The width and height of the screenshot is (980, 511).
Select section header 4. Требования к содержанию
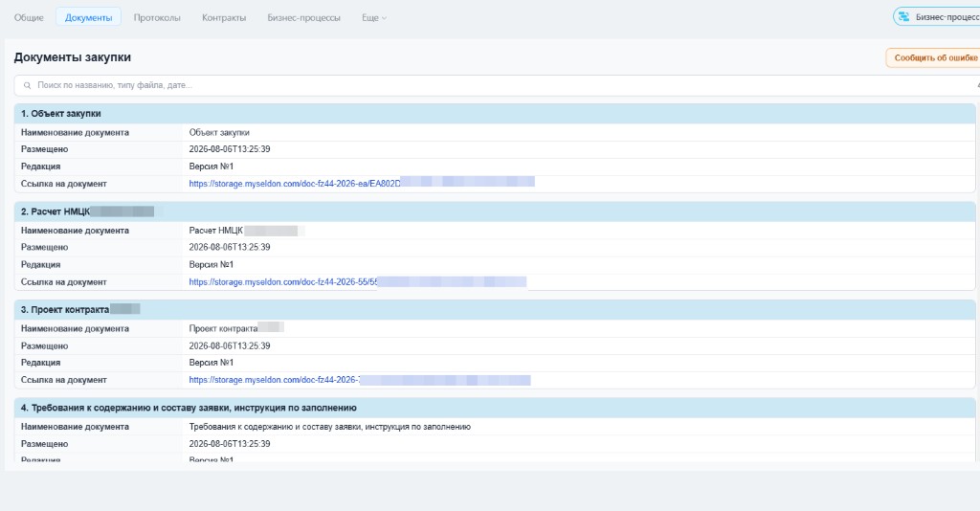click(495, 408)
